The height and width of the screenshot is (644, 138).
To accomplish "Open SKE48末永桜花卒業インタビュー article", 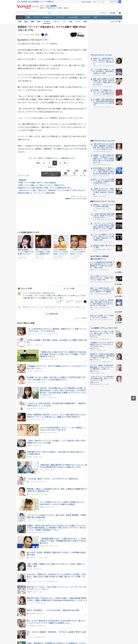I will (x=63, y=429).
